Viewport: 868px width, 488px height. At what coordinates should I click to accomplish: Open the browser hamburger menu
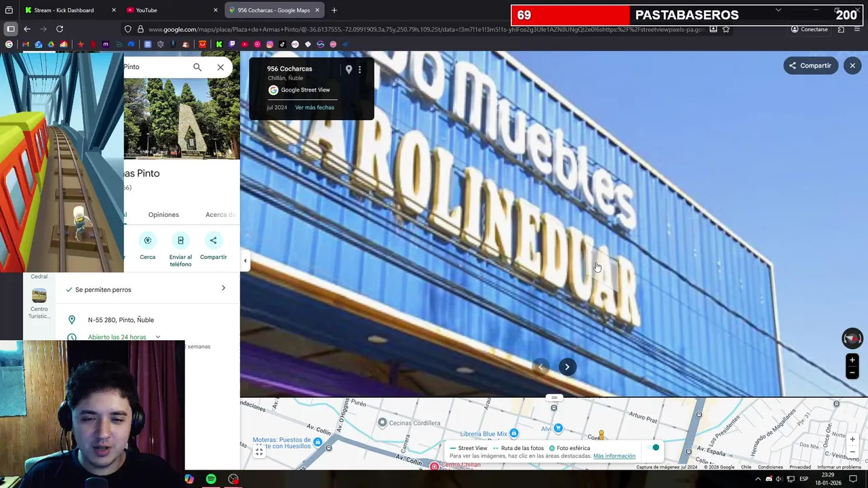click(858, 29)
